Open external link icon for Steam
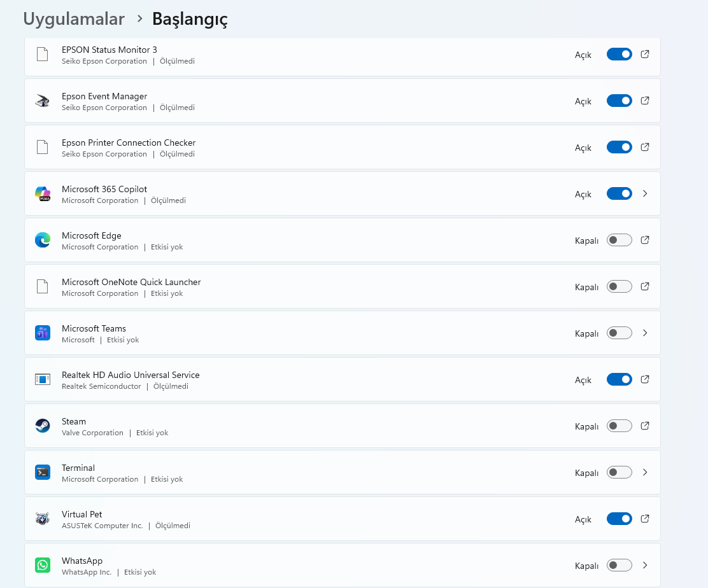The image size is (708, 588). coord(645,426)
